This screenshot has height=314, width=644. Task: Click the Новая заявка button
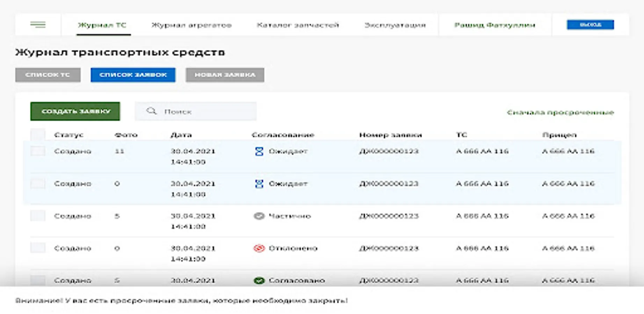pyautogui.click(x=225, y=75)
